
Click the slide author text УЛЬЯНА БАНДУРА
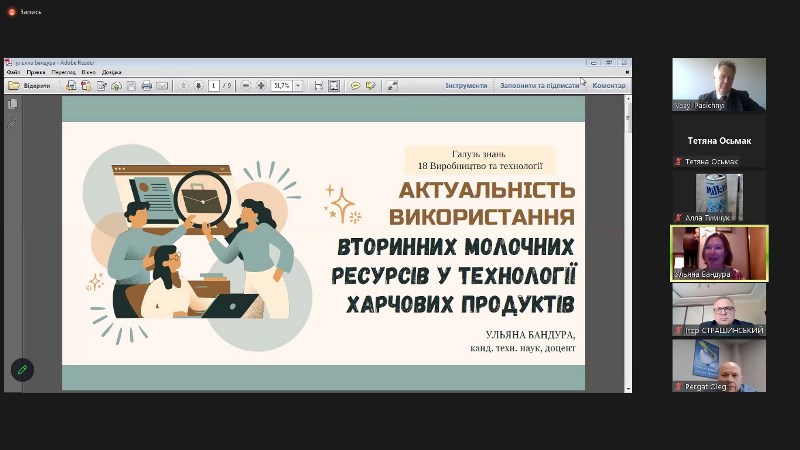[530, 335]
